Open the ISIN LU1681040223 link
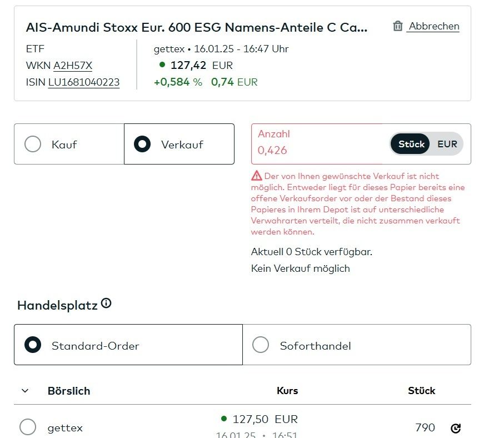Viewport: 504px width, 438px height. coord(83,83)
